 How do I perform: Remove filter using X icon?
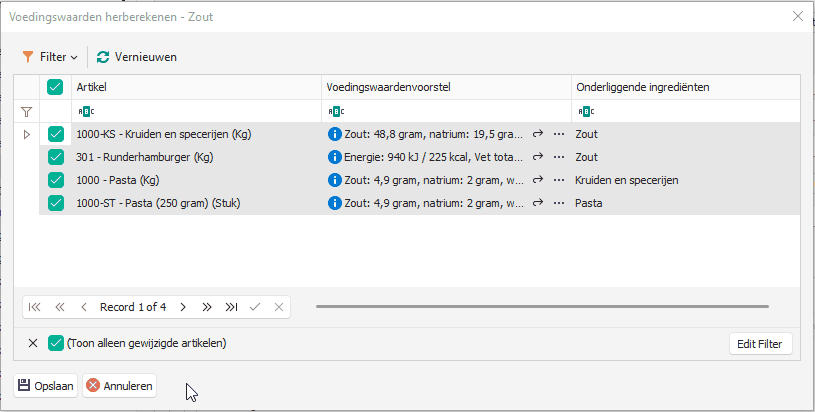(32, 343)
